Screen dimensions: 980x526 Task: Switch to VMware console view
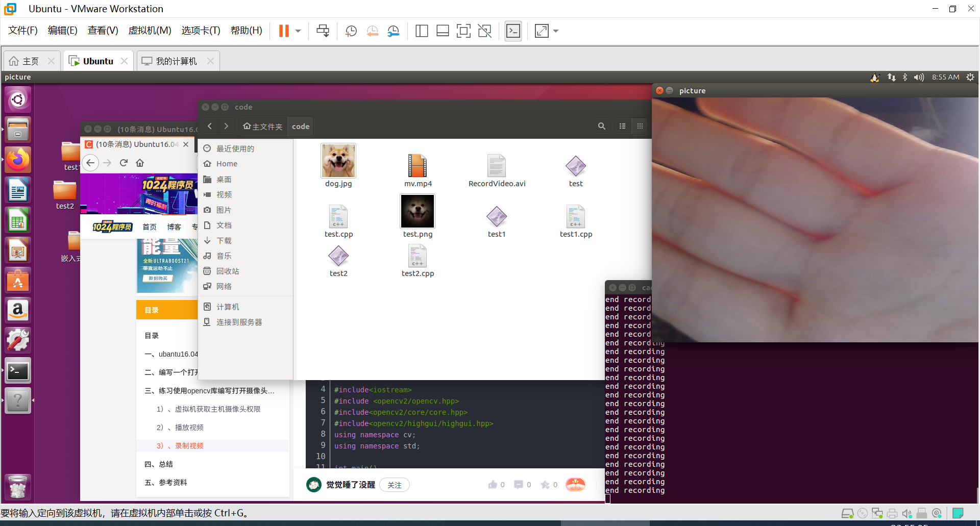point(513,31)
